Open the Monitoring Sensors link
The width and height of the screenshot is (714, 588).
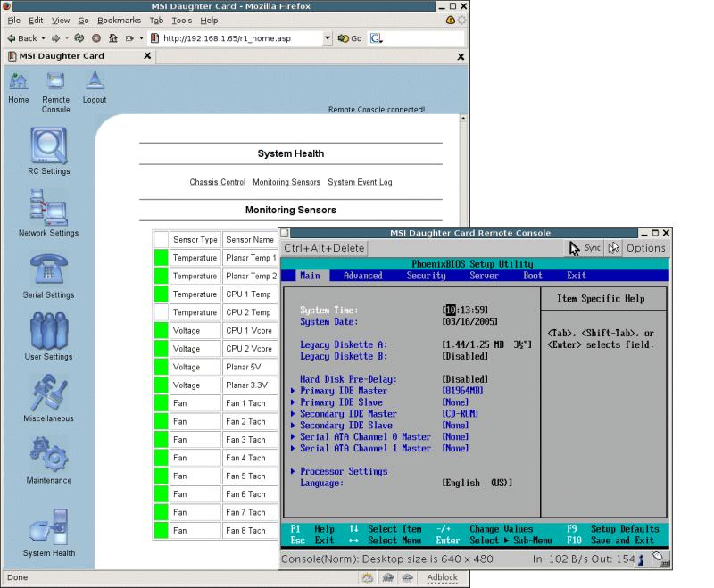[x=286, y=182]
